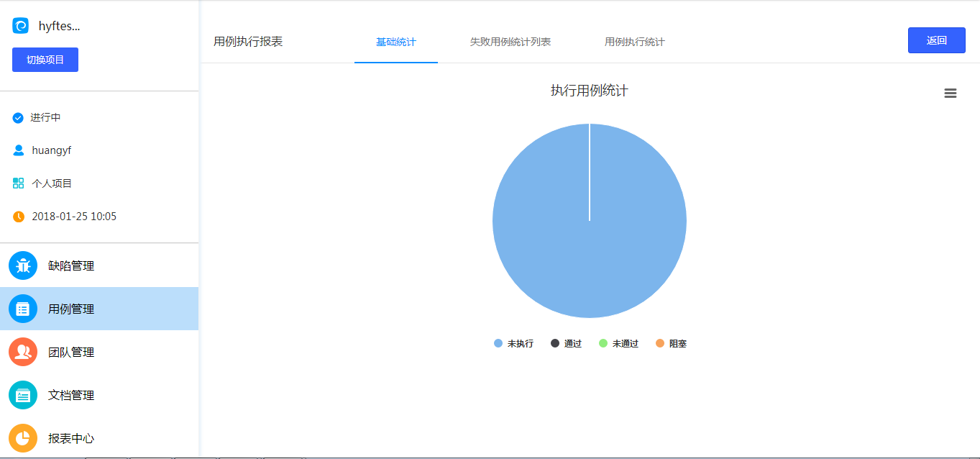Click the 切换项目 button

point(45,60)
